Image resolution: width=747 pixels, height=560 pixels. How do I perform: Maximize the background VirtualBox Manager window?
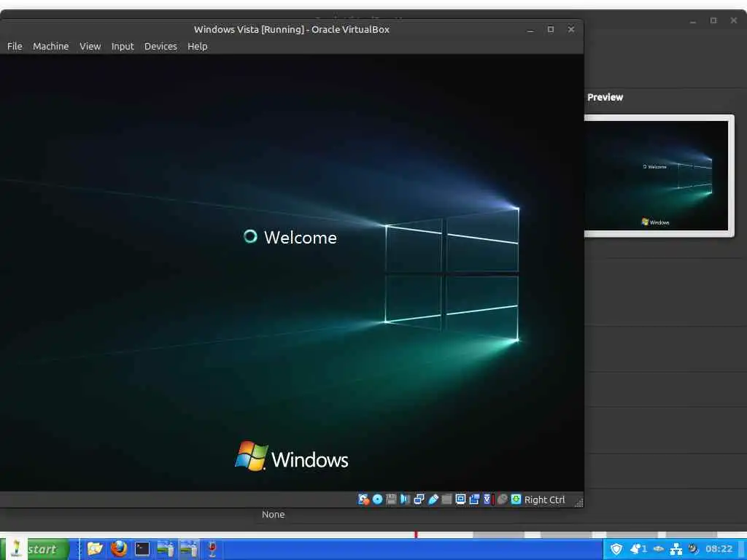click(x=713, y=21)
